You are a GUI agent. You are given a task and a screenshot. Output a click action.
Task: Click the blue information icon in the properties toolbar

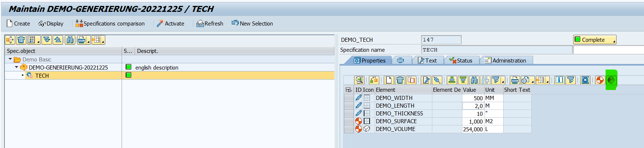click(x=559, y=80)
